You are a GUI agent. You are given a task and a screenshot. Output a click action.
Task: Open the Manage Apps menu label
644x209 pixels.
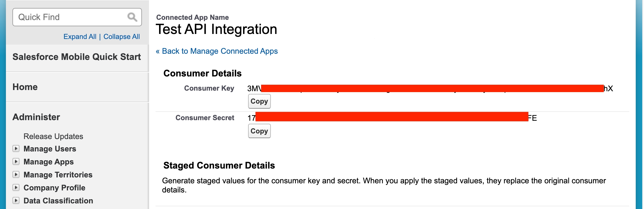48,162
